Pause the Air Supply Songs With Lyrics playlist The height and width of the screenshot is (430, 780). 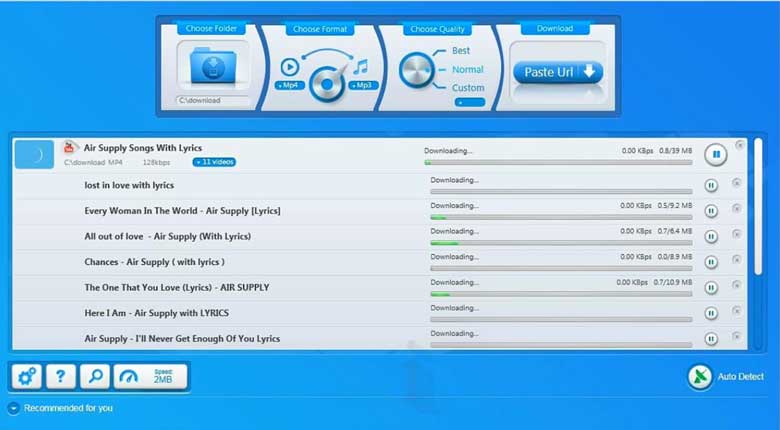(x=716, y=154)
